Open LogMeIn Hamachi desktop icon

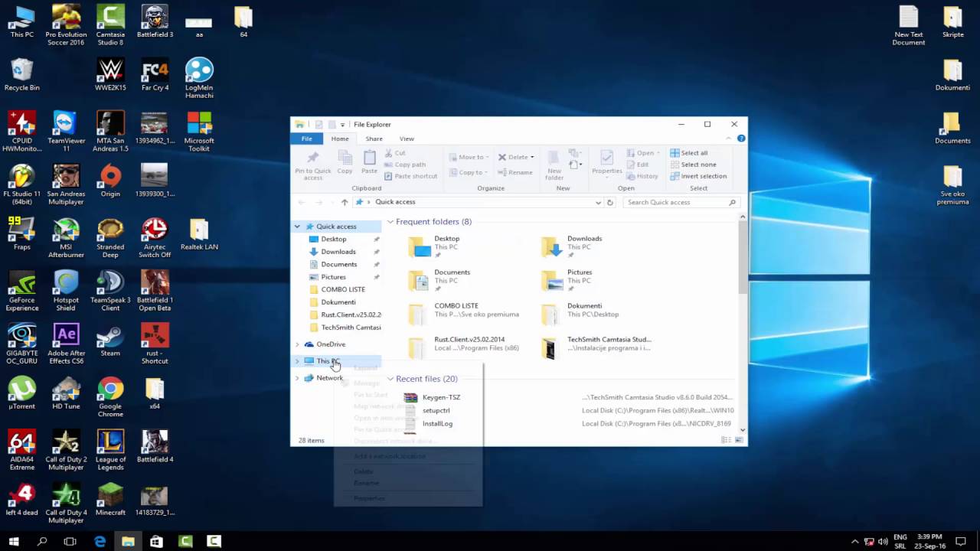199,78
